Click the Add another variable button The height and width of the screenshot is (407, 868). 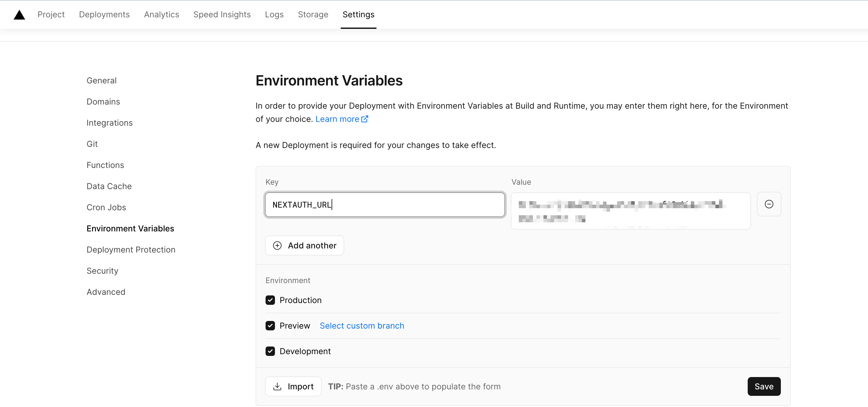[305, 245]
